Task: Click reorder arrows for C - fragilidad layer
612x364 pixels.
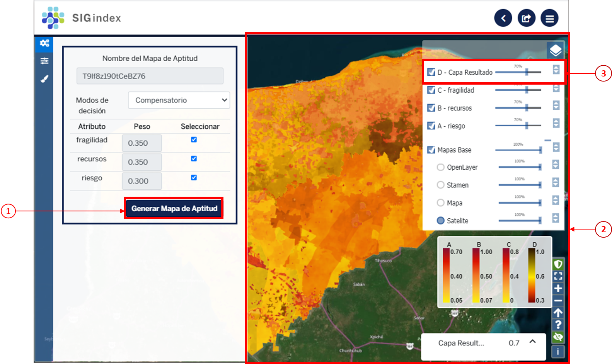Action: (x=556, y=88)
